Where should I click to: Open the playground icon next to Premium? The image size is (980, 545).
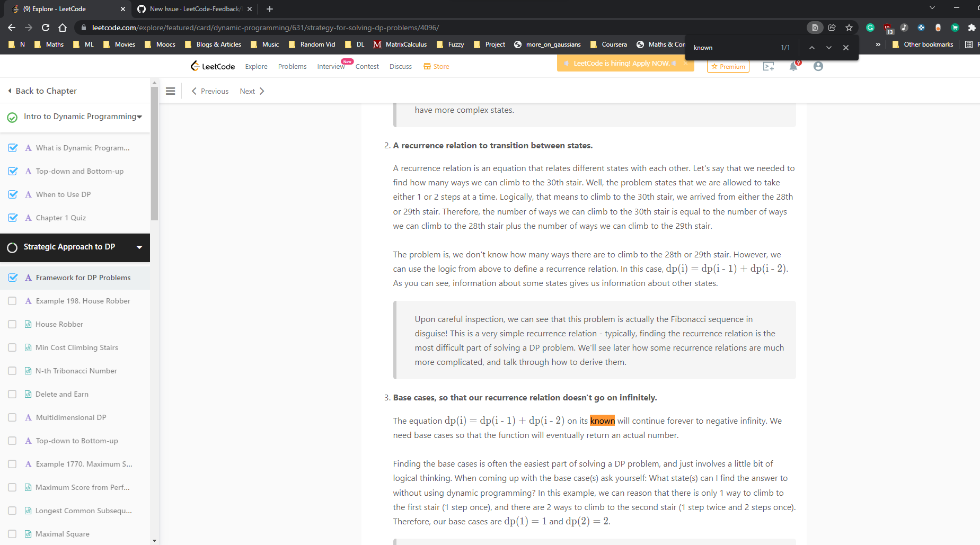tap(769, 66)
